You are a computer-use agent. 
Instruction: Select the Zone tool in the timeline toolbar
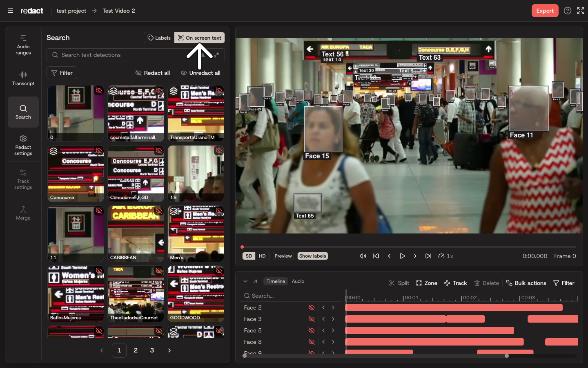[x=427, y=283]
